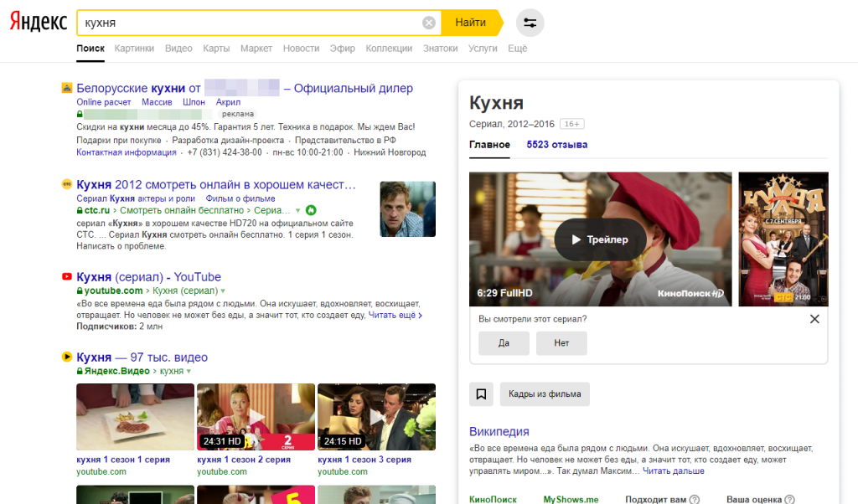
Task: Switch to the Картинки tab
Action: point(134,48)
